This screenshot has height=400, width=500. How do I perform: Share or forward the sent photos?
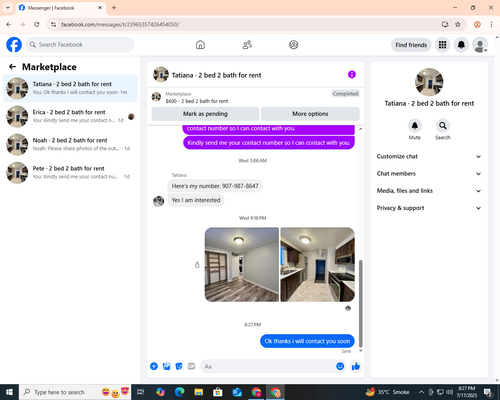(197, 265)
